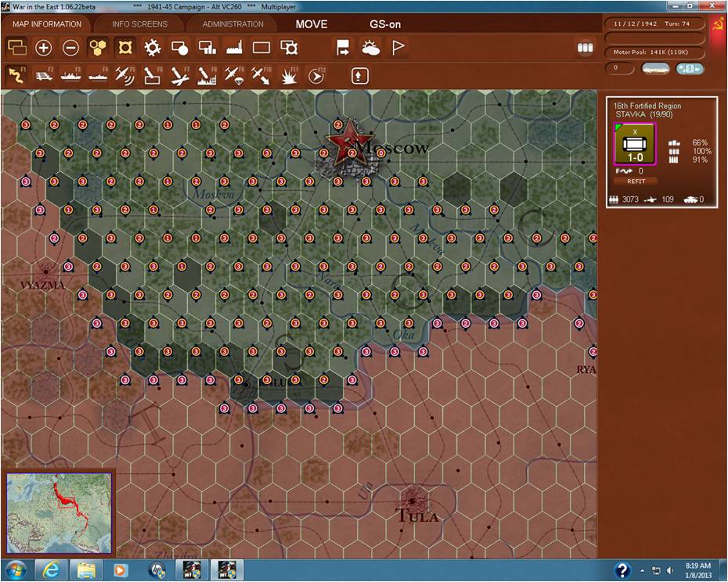Select Bomb Unit mode (F6) icon
Screen dimensions: 728x582
click(153, 75)
